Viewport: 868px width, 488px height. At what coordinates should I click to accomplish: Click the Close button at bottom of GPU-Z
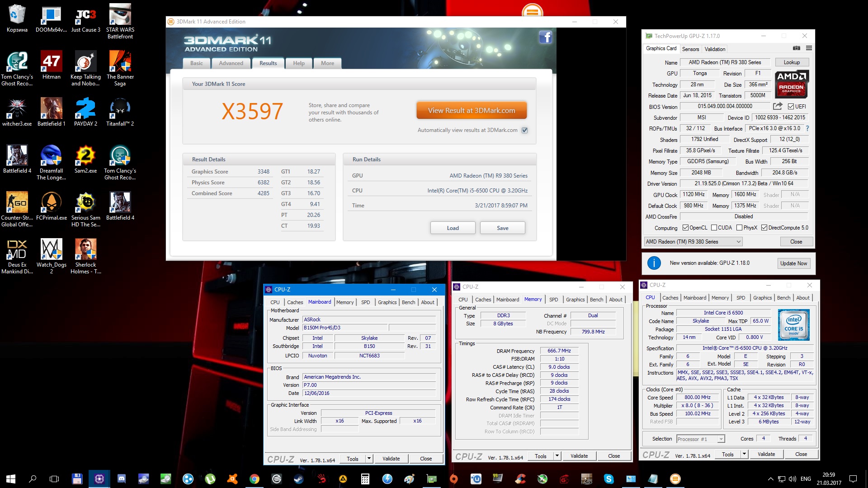[x=796, y=242]
